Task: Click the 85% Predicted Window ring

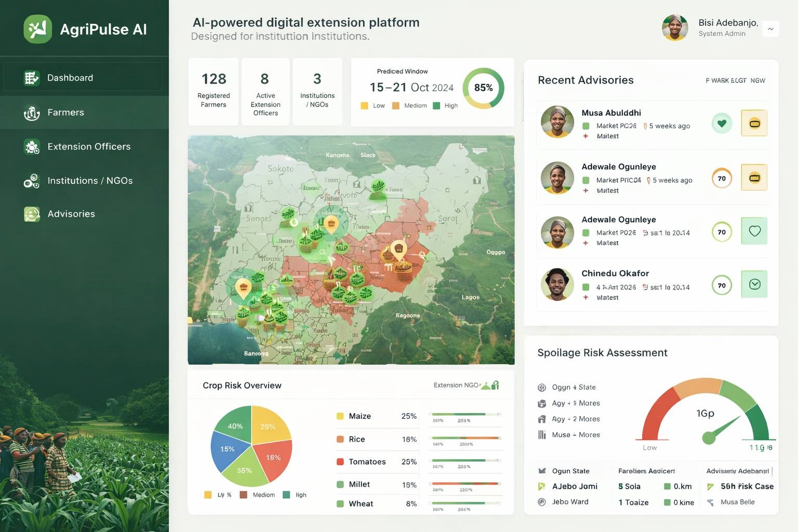Action: (483, 88)
